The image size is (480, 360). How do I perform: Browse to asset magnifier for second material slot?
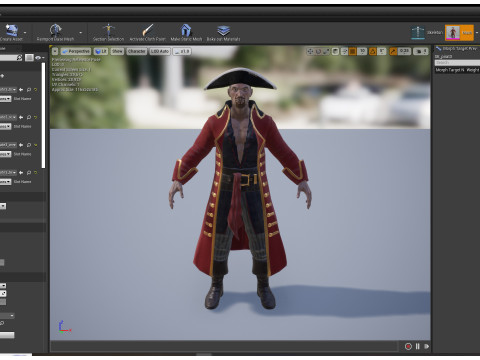point(29,117)
